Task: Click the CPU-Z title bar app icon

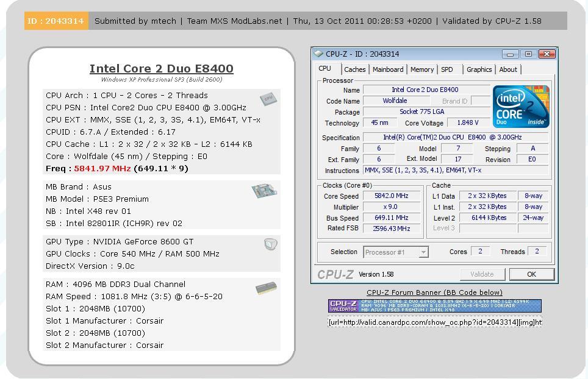Action: [318, 54]
